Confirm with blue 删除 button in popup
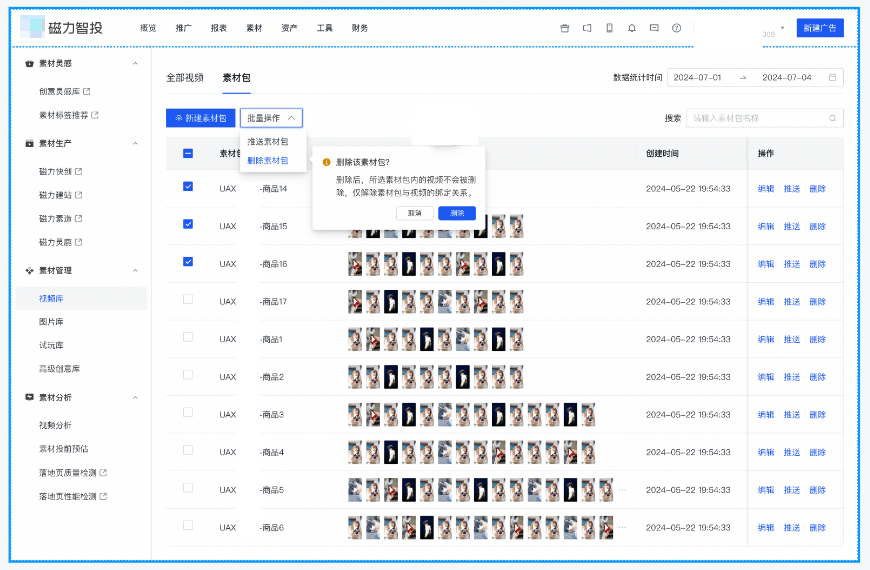870x570 pixels. tap(457, 213)
